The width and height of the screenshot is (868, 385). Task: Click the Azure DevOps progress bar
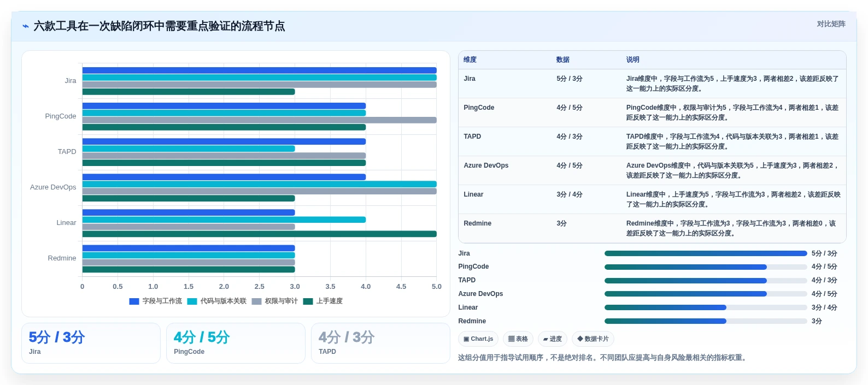706,294
